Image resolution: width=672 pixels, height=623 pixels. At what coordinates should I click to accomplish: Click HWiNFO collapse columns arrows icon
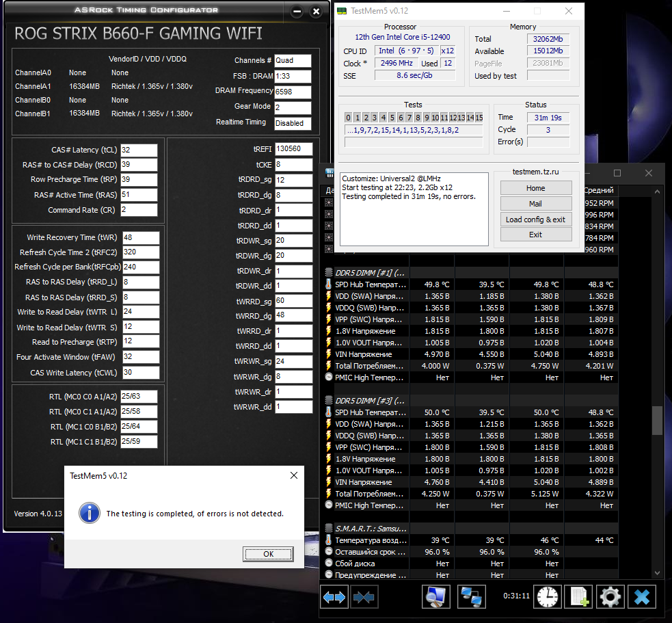click(x=364, y=597)
